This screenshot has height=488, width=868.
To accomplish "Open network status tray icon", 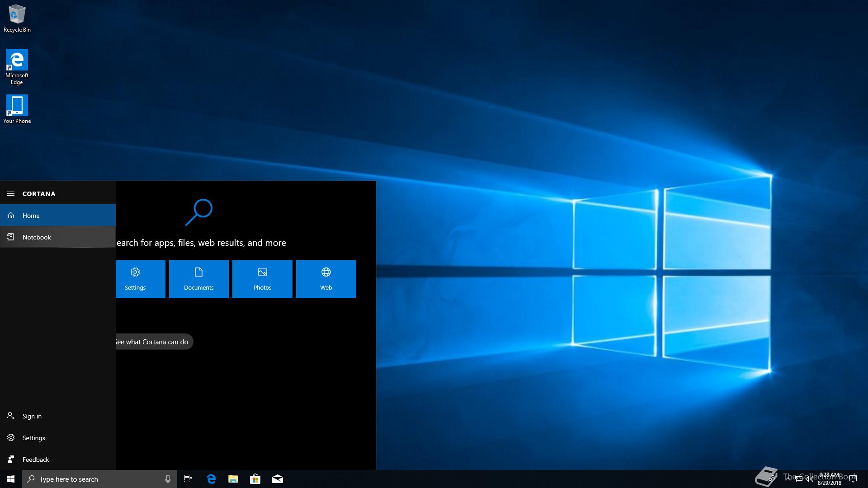I will tap(799, 479).
